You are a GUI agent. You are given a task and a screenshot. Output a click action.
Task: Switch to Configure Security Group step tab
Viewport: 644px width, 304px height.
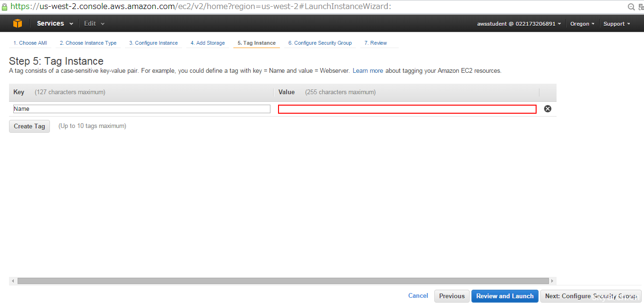[x=320, y=43]
